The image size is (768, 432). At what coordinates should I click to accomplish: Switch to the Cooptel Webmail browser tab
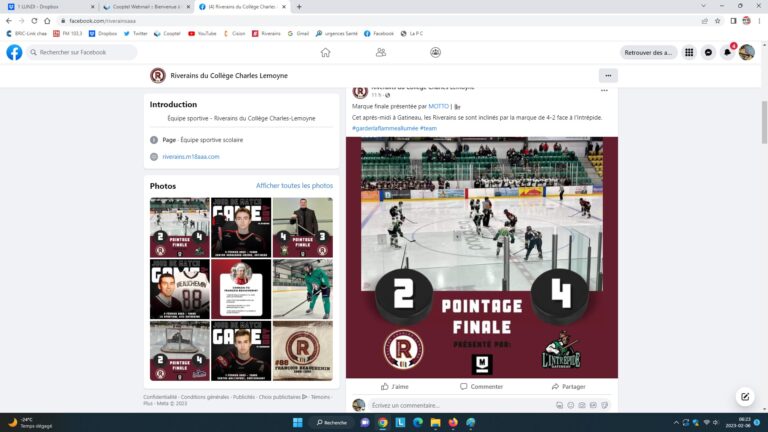coord(144,6)
